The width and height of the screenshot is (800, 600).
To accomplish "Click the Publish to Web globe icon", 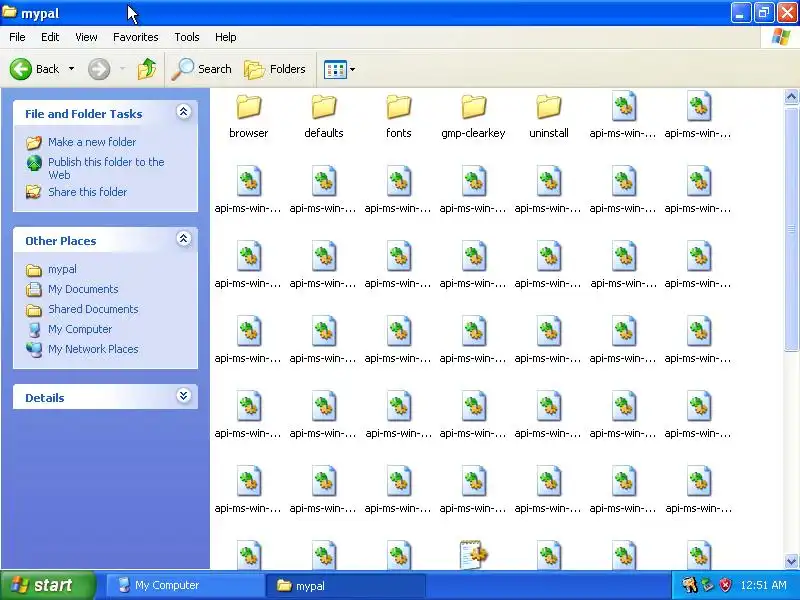I will pyautogui.click(x=34, y=163).
